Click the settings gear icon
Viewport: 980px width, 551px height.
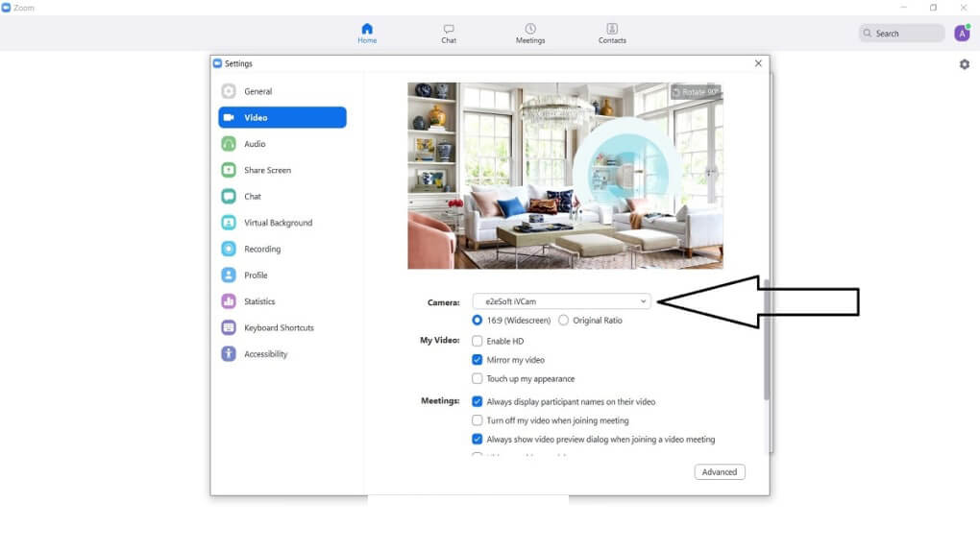(x=964, y=64)
